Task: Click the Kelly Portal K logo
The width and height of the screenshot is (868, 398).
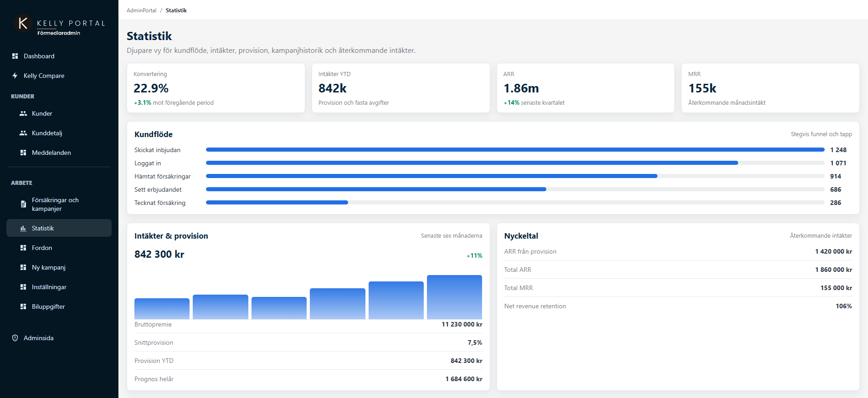Action: (23, 23)
